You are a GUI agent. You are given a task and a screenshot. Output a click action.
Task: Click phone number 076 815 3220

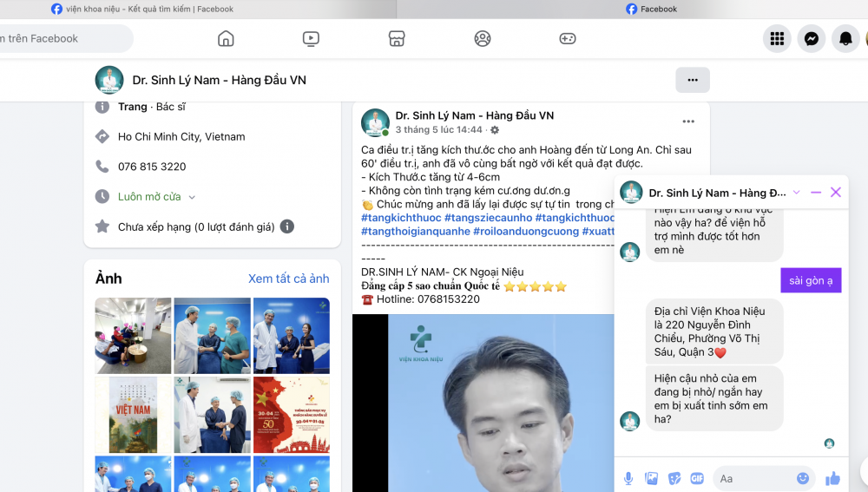tap(152, 167)
